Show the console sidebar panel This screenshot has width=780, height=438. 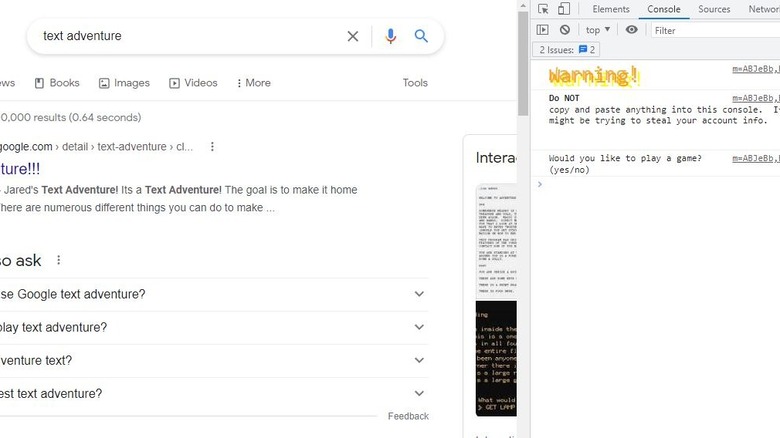(x=543, y=30)
